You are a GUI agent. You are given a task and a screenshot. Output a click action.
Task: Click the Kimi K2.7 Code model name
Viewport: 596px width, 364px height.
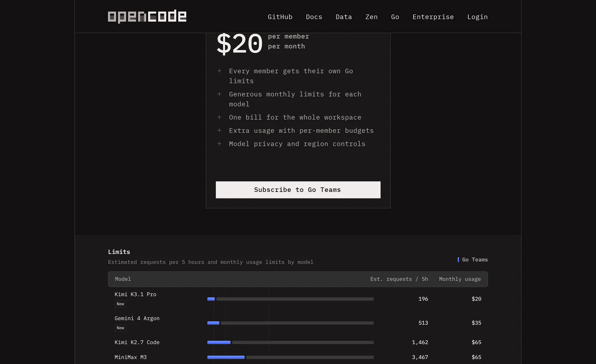click(137, 342)
